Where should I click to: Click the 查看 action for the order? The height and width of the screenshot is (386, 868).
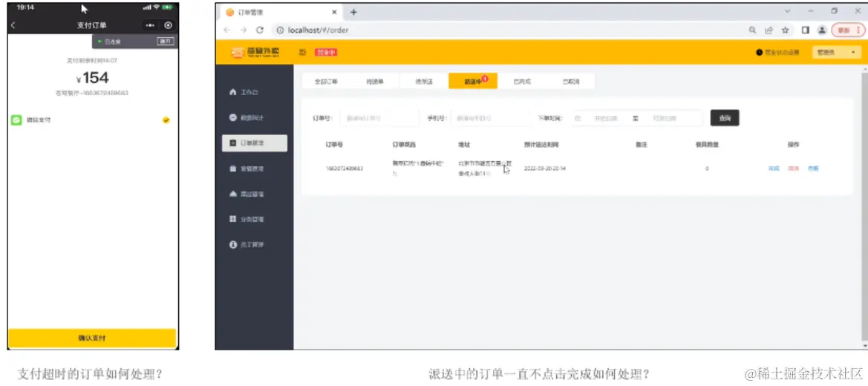[812, 169]
